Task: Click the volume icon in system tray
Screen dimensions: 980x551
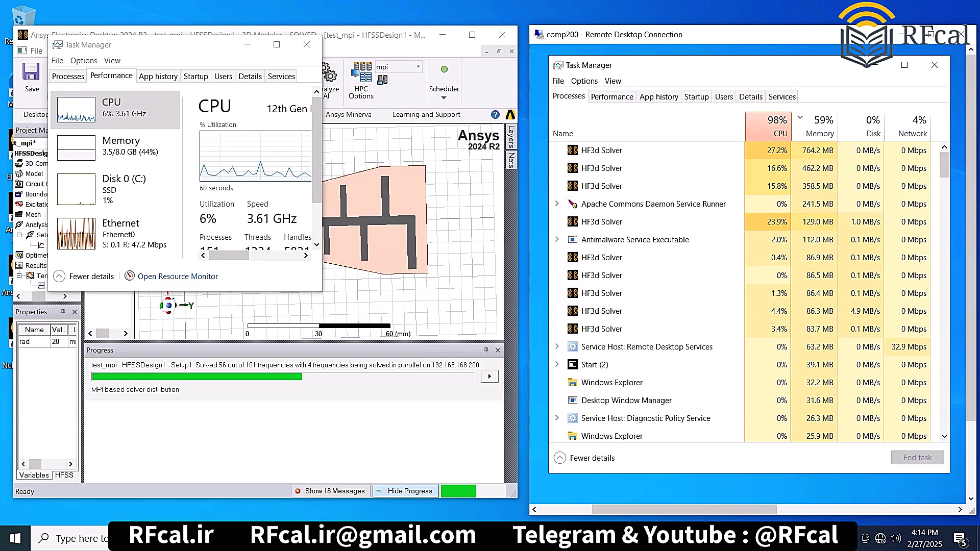Action: coord(896,538)
